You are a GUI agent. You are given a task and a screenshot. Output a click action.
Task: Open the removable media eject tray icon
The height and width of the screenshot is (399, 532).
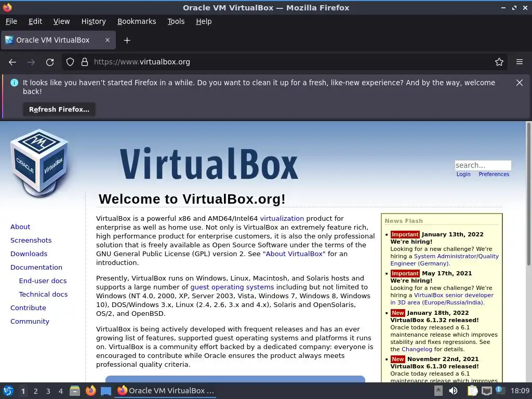point(438,391)
